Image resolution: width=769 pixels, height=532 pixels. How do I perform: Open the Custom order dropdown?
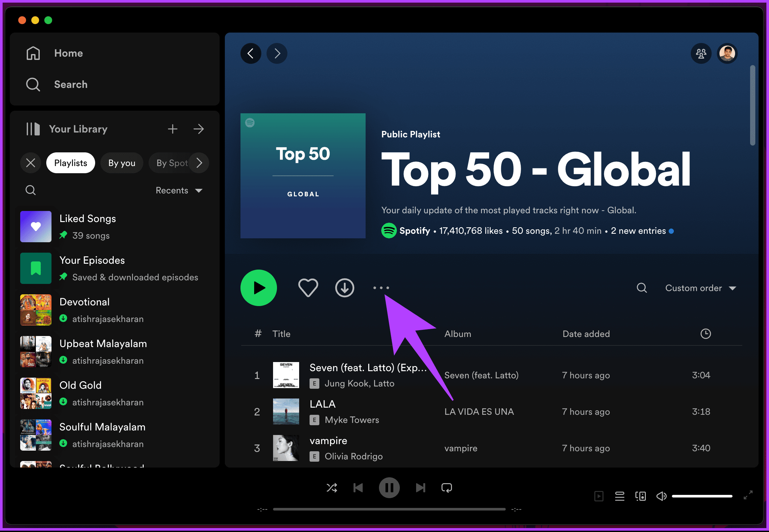[701, 288]
